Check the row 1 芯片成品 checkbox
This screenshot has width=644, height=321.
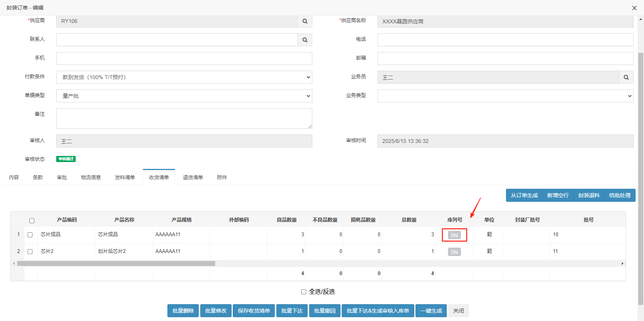[30, 235]
